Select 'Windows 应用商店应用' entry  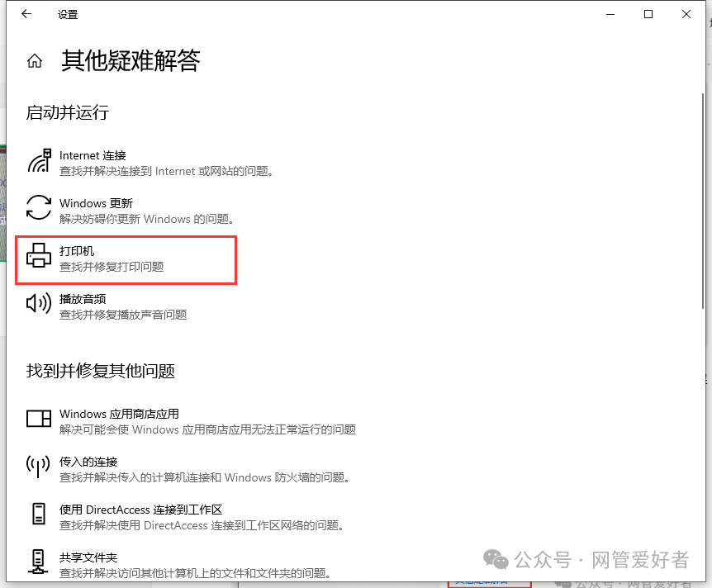pos(119,414)
